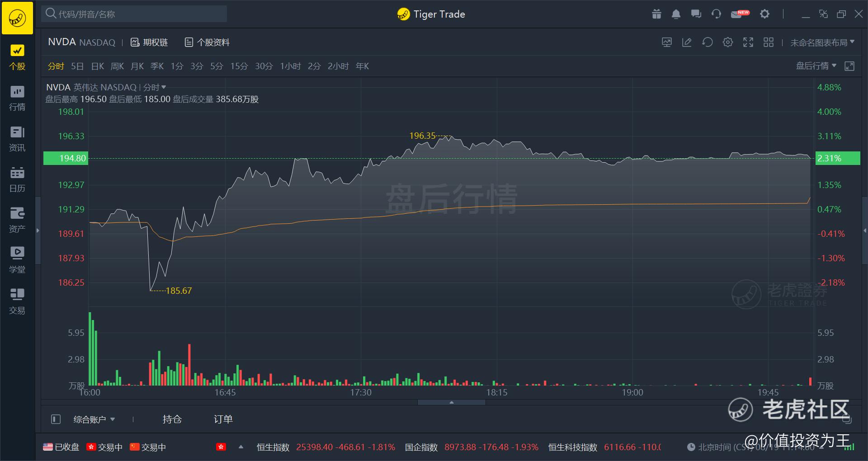Select the 30分 interval
This screenshot has height=461, width=868.
click(264, 66)
